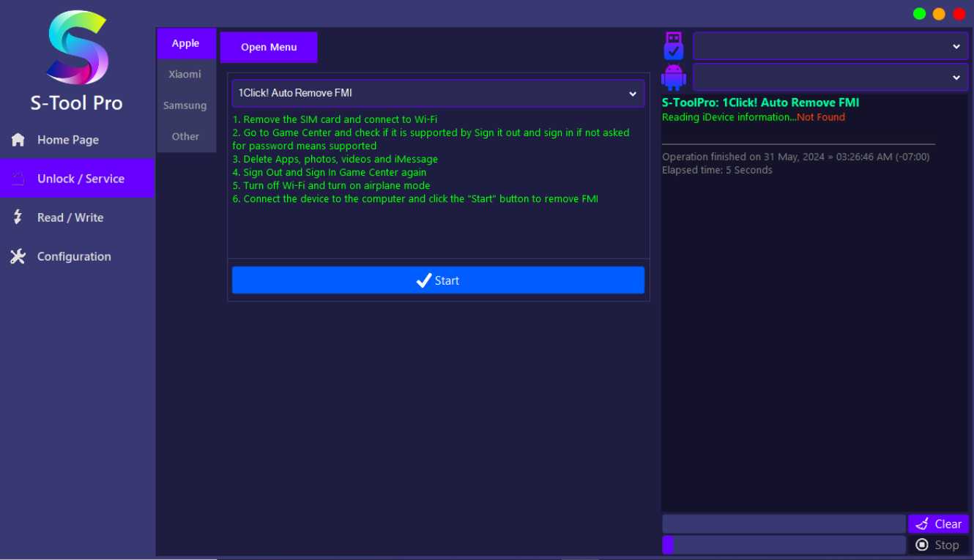Click instruction 6 about connecting the device
974x560 pixels.
point(415,198)
